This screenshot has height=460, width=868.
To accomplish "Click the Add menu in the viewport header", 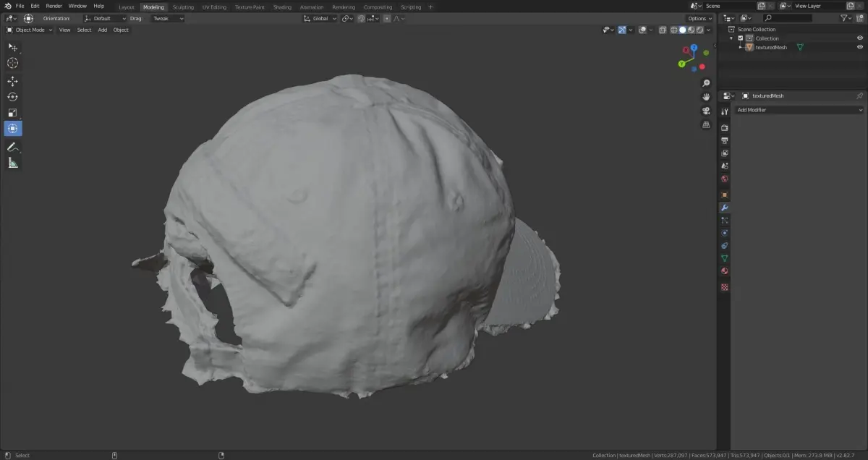I will 102,30.
